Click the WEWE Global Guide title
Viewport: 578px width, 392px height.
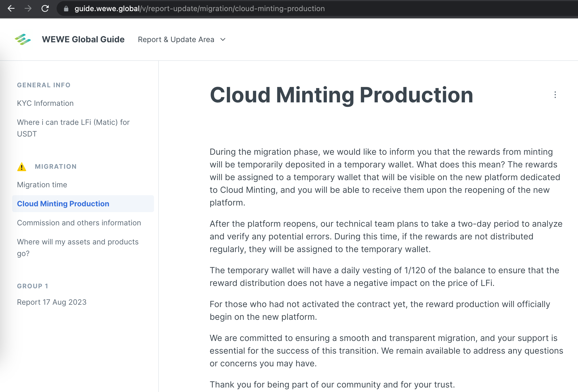click(x=83, y=39)
